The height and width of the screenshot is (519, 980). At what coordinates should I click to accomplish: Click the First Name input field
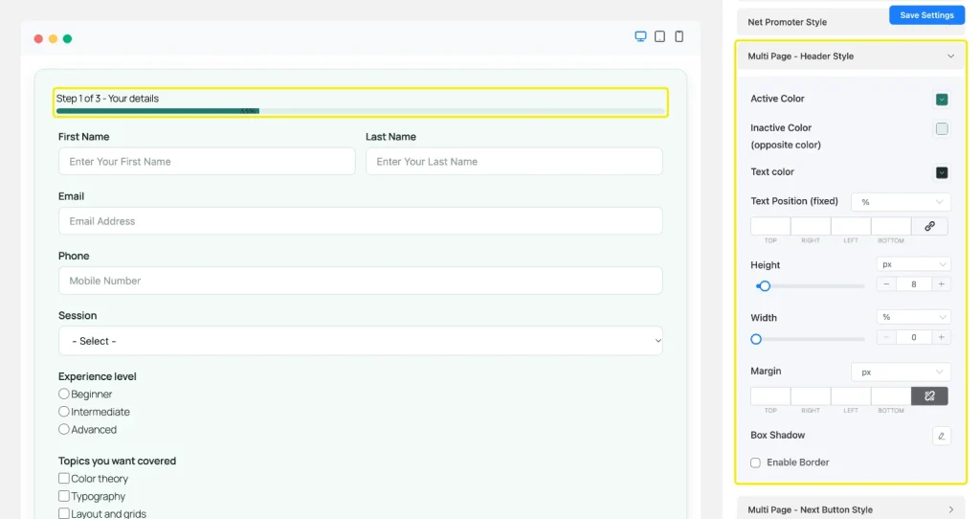click(x=207, y=161)
